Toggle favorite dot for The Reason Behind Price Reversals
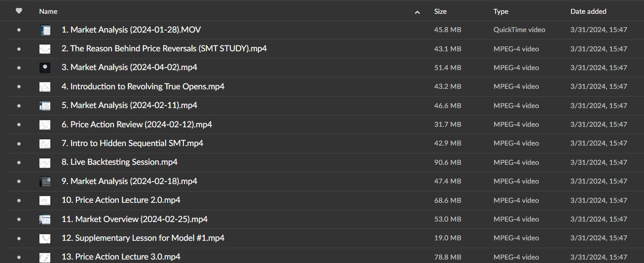Viewport: 644px width, 263px height. [19, 49]
